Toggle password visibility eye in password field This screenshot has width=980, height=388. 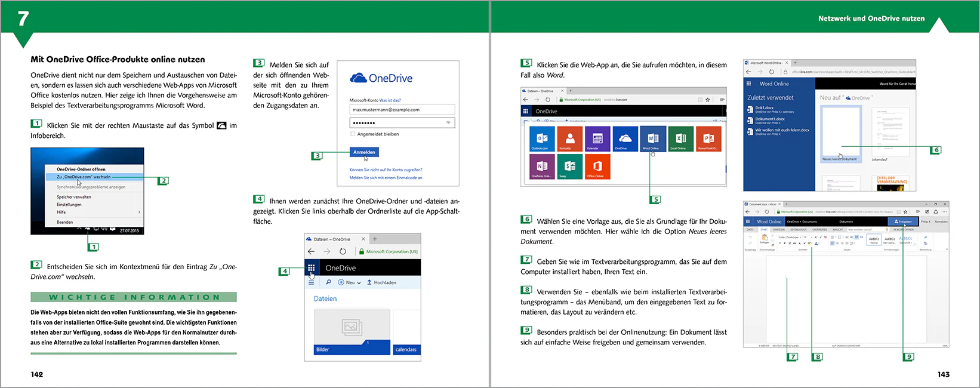click(448, 122)
